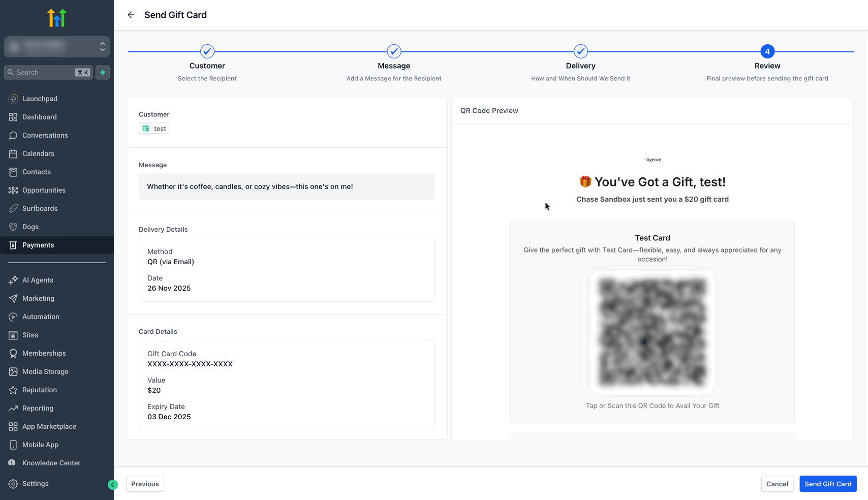Click the Media Storage icon
Viewport: 868px width, 500px height.
click(x=13, y=371)
